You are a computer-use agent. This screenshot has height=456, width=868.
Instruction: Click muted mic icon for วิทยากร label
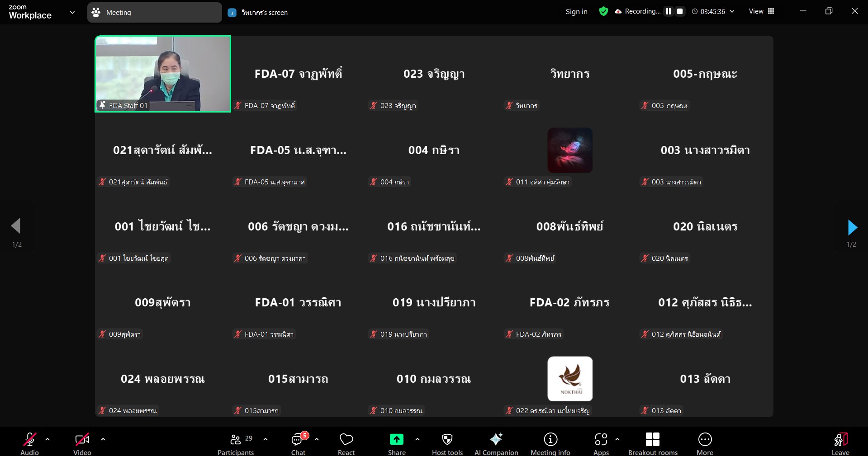point(509,105)
